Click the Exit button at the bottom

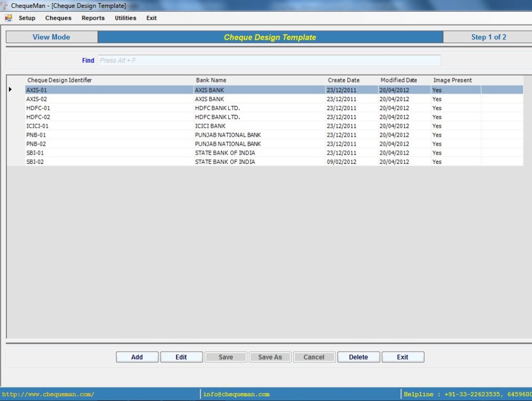point(403,357)
